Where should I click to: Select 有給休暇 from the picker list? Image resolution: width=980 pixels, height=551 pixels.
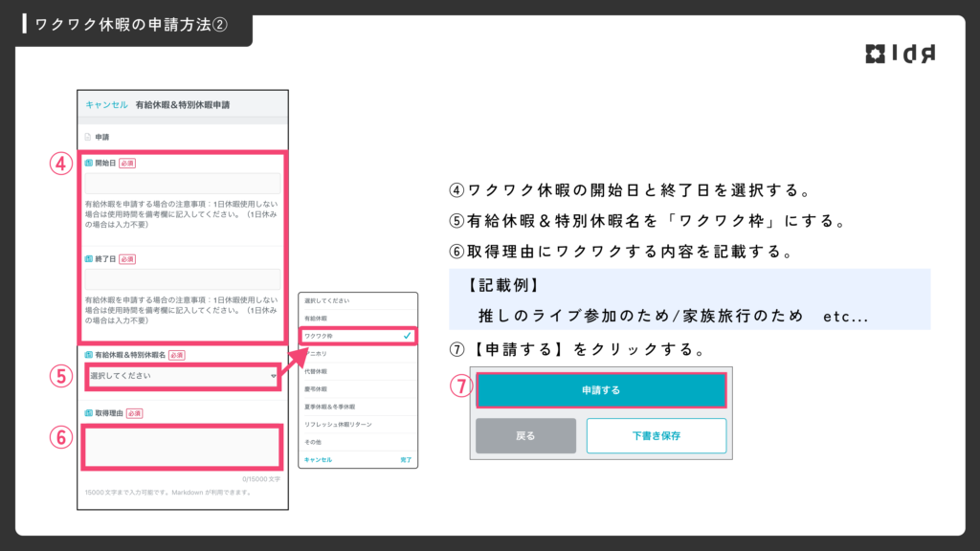(317, 318)
